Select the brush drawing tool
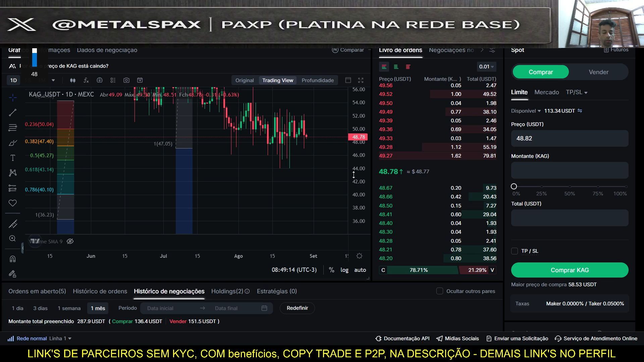644x362 pixels. coord(13,143)
